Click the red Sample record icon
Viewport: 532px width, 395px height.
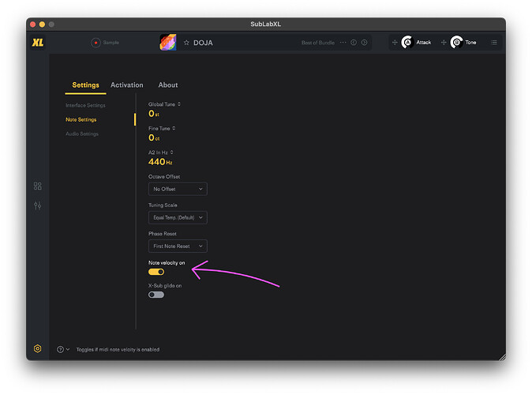click(96, 43)
